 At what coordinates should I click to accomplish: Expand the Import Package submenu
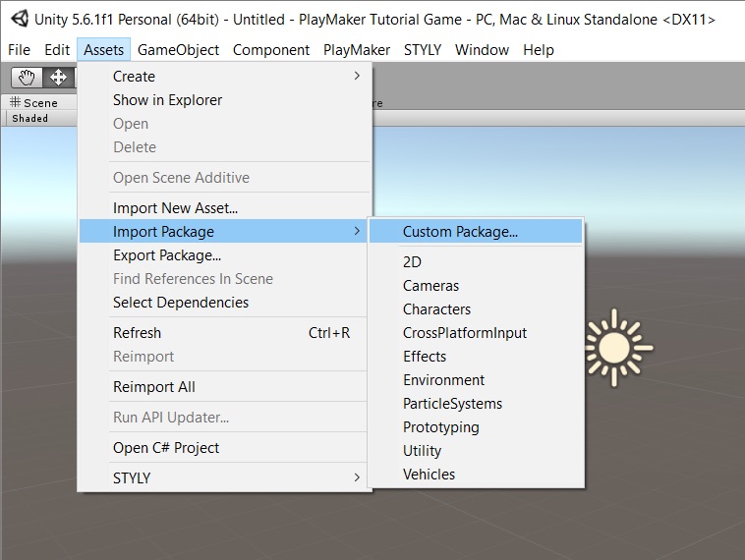(223, 231)
